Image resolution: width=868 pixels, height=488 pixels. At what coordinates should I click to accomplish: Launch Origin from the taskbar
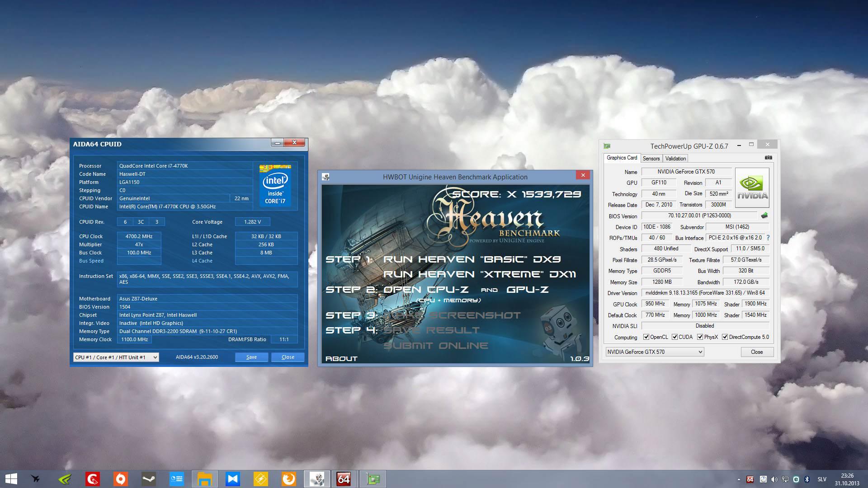coord(121,479)
